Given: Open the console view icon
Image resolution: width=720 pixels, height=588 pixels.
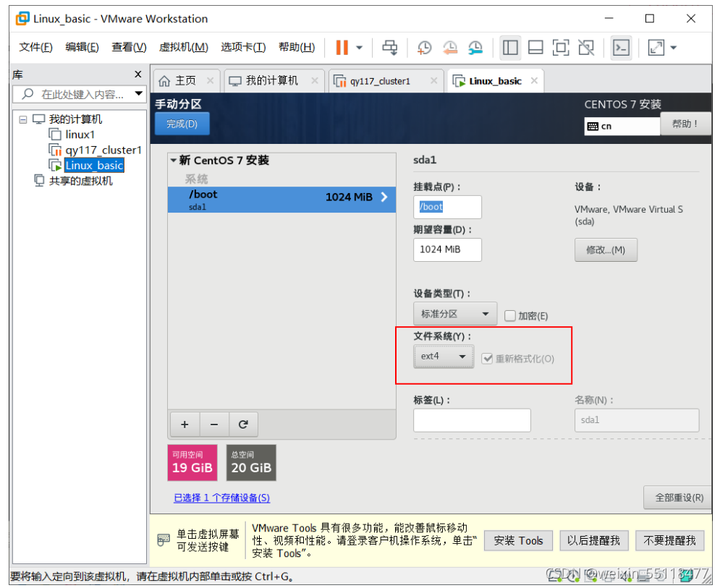Looking at the screenshot, I should click(x=622, y=47).
